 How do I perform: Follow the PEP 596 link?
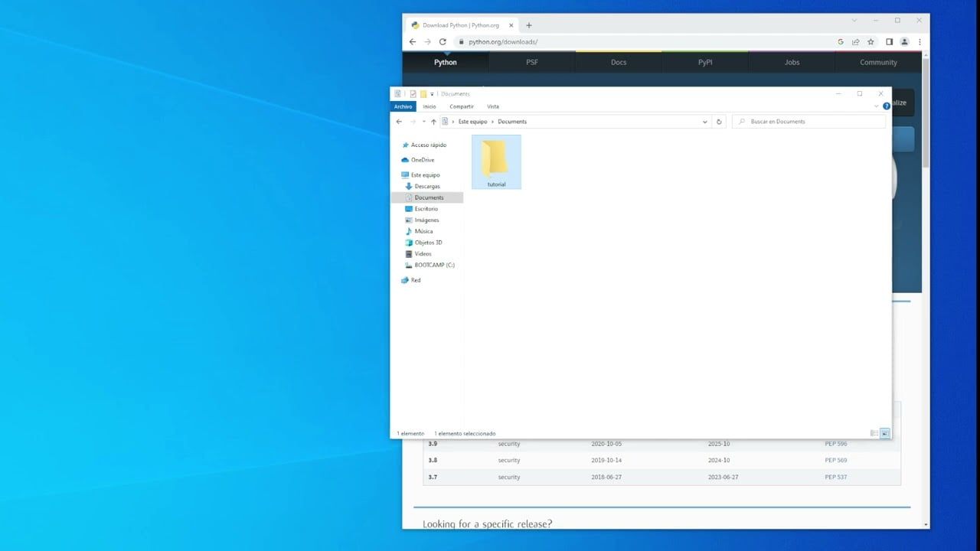point(835,444)
